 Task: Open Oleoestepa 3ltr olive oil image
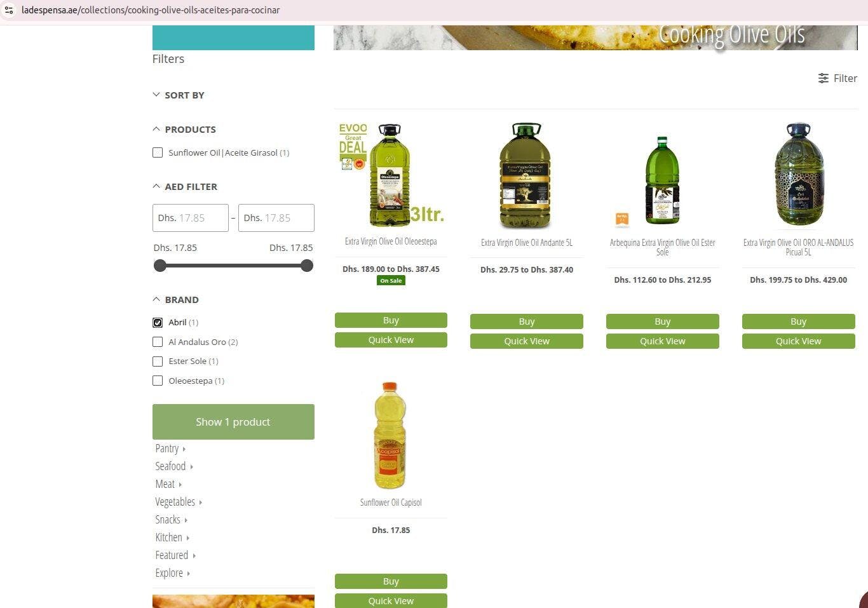pos(391,175)
